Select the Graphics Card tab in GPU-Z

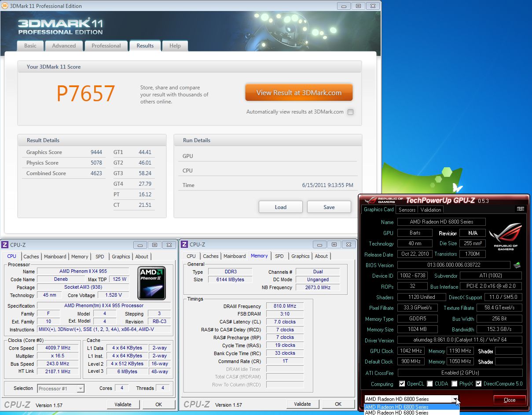pos(378,209)
